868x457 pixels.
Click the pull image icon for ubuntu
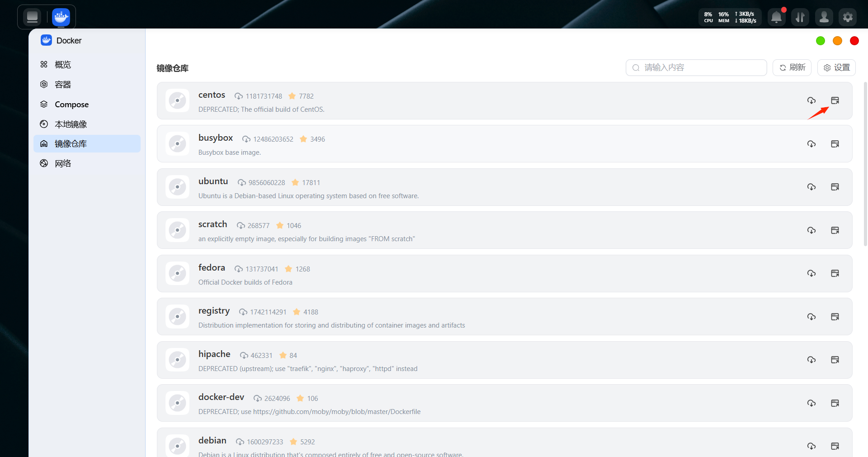[811, 187]
